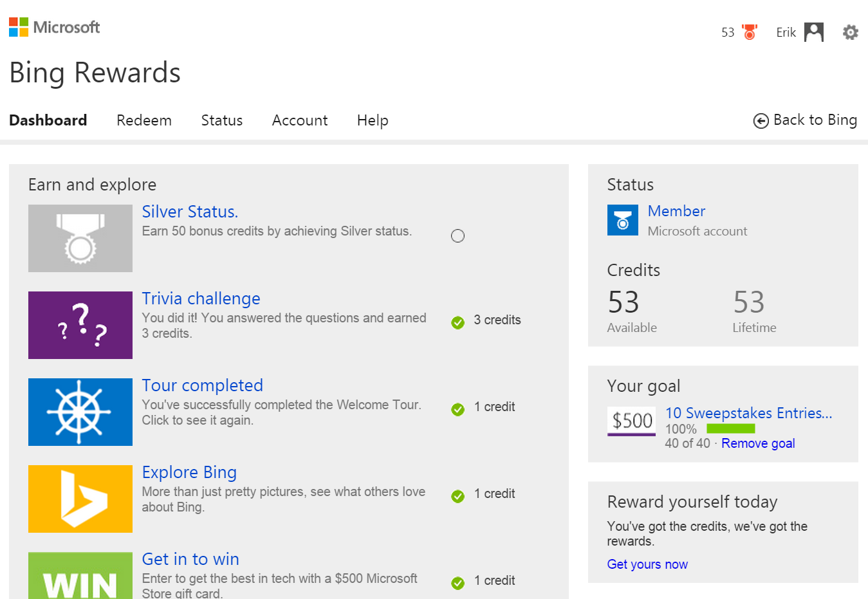Click Get yours now link
The width and height of the screenshot is (868, 599).
point(647,564)
